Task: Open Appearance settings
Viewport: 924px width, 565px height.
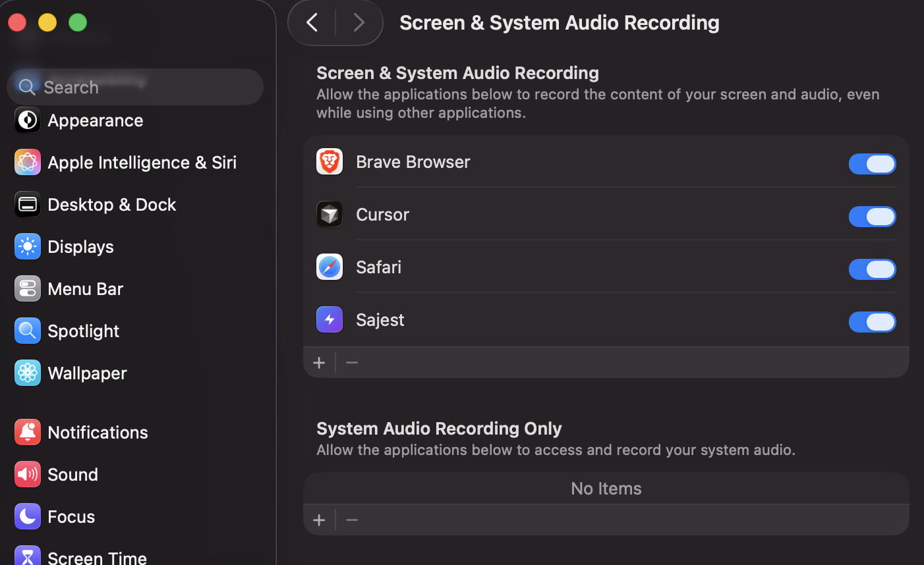Action: point(96,121)
